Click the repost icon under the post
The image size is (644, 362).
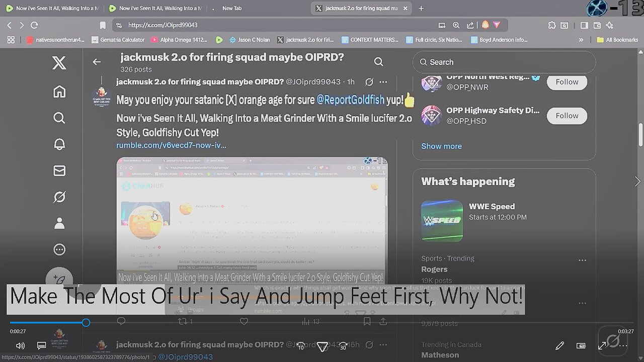point(183,321)
